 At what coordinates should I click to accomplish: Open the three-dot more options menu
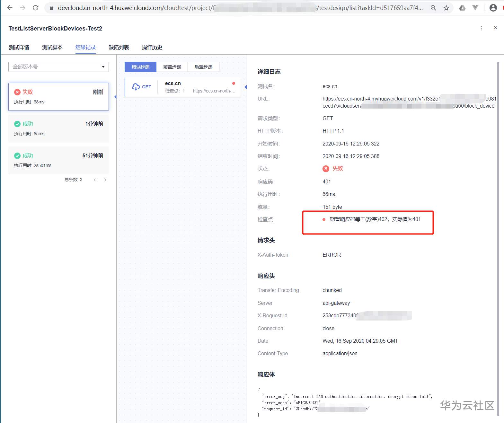(481, 28)
